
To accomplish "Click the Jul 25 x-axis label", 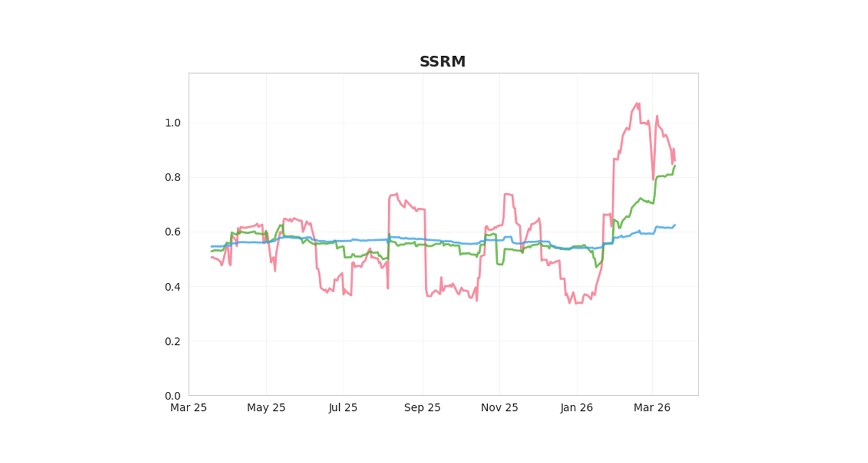I will tap(343, 407).
